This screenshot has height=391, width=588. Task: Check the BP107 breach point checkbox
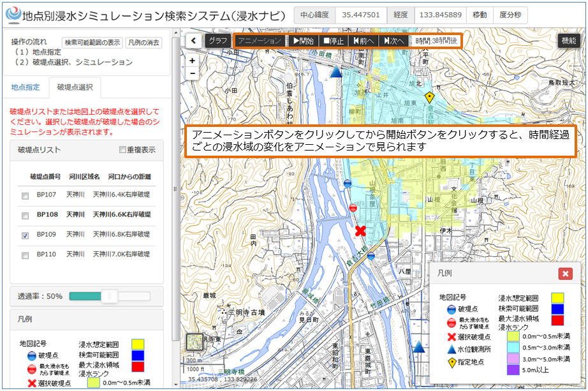[x=25, y=195]
